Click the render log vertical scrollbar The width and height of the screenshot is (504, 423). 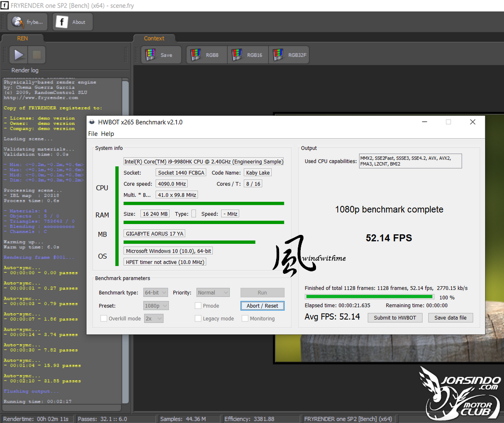126,241
